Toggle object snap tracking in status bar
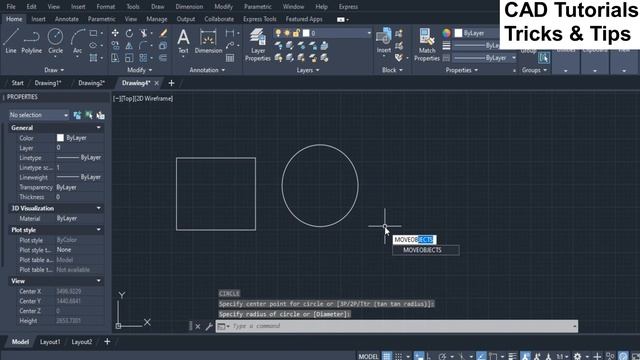The width and height of the screenshot is (640, 360). click(x=481, y=356)
